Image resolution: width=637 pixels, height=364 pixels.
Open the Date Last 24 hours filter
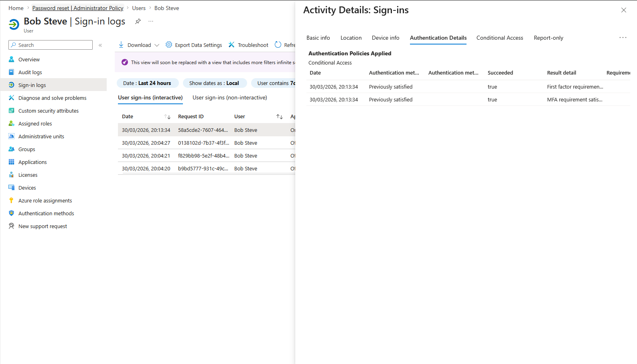point(147,83)
